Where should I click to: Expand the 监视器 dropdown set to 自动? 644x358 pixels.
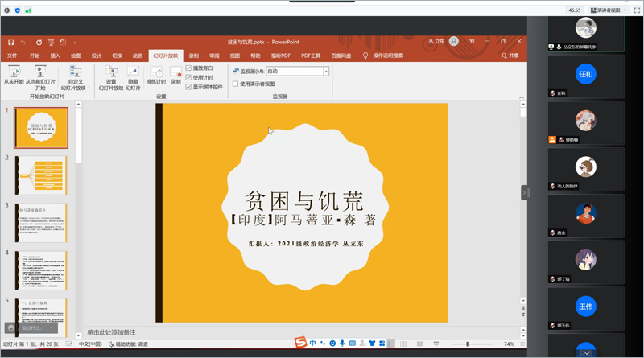(x=326, y=71)
